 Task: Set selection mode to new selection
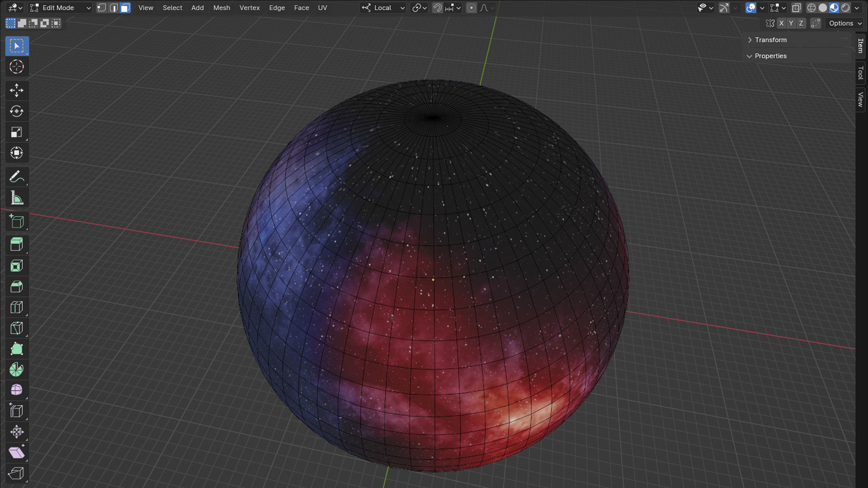[x=11, y=23]
